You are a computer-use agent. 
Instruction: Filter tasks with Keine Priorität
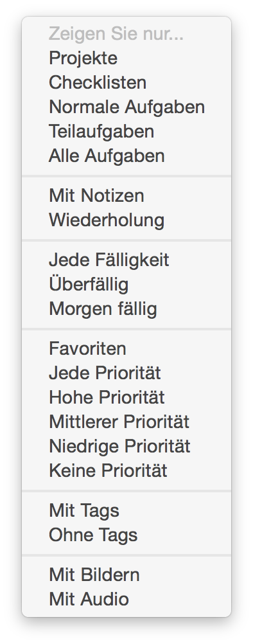tap(126, 470)
